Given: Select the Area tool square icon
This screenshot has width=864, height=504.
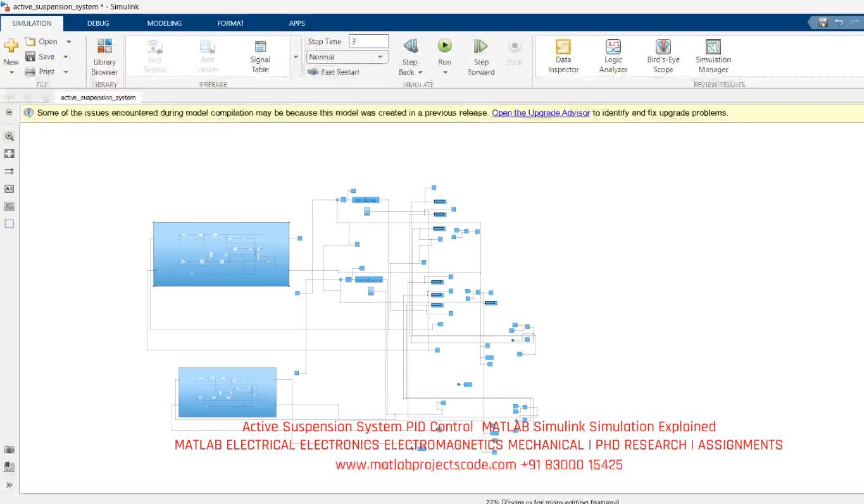Looking at the screenshot, I should (9, 224).
